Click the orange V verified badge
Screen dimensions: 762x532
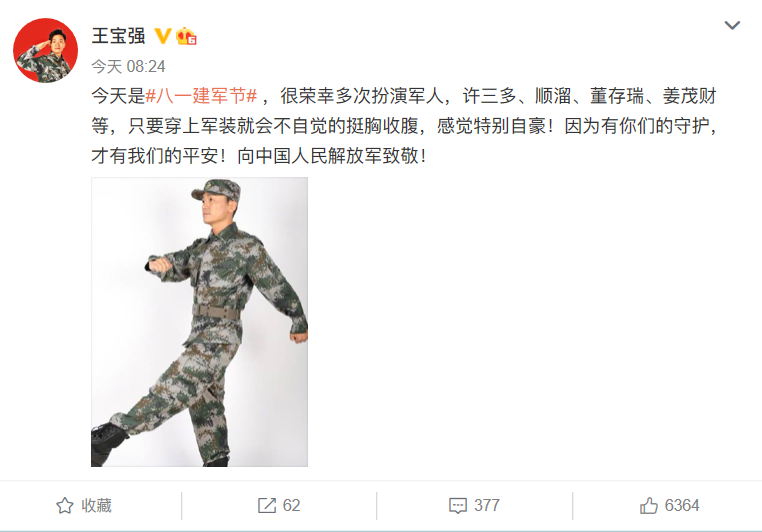click(x=162, y=36)
